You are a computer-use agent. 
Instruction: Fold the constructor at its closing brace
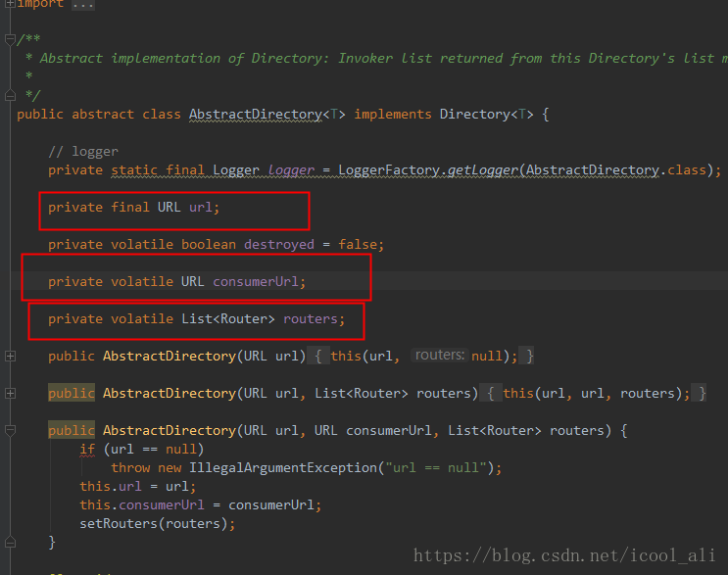coord(10,542)
